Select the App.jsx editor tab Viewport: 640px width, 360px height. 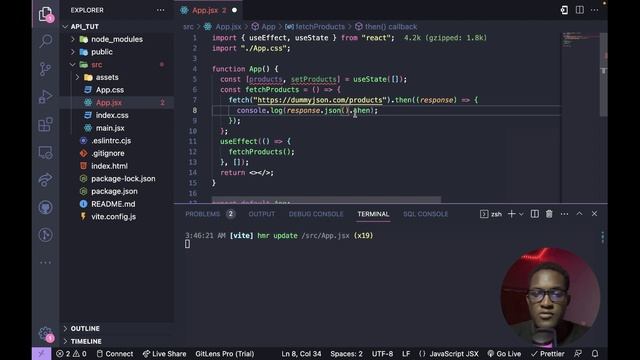[209, 10]
